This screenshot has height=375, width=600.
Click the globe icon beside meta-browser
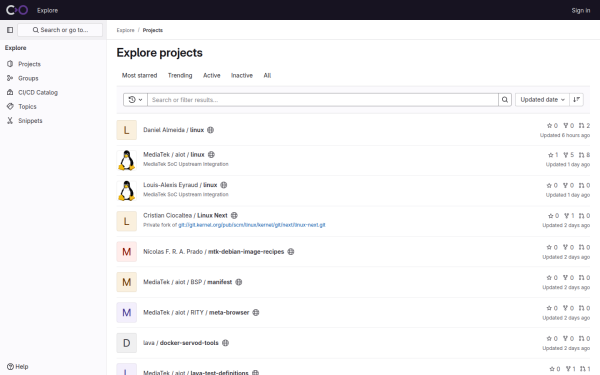(x=256, y=313)
